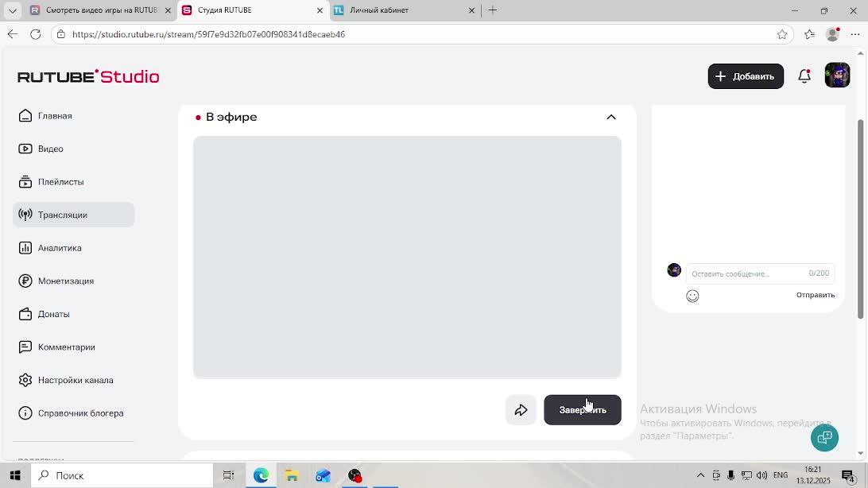Viewport: 868px width, 488px height.
Task: Open the browser profile icon
Action: coord(832,34)
